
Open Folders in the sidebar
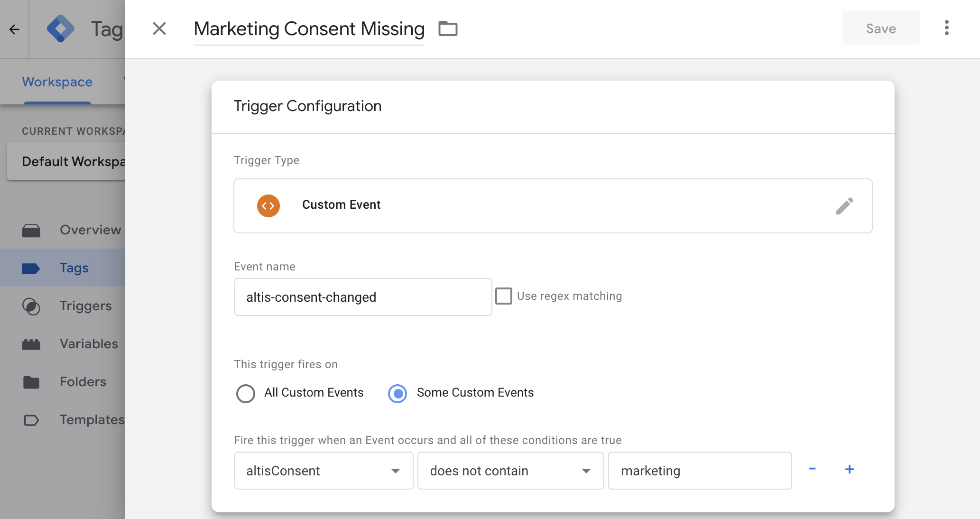[63, 382]
